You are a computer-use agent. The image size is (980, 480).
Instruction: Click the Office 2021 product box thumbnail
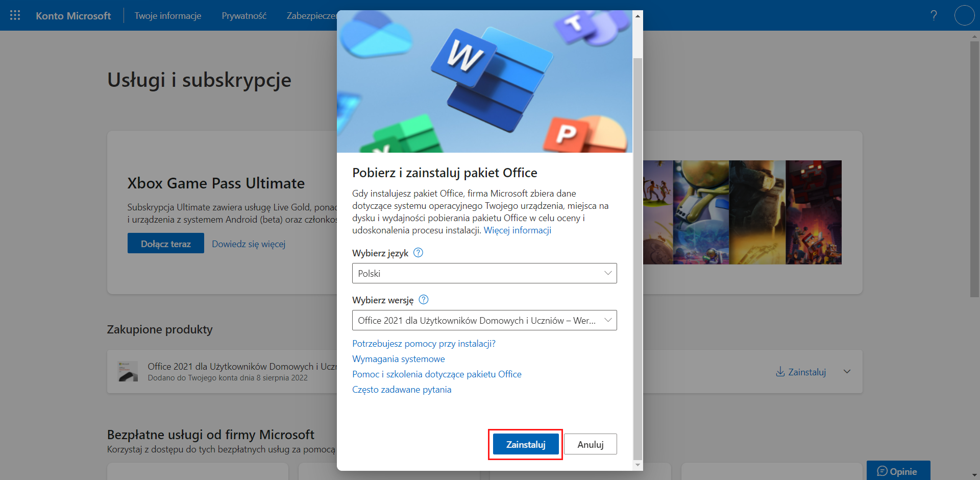tap(128, 371)
